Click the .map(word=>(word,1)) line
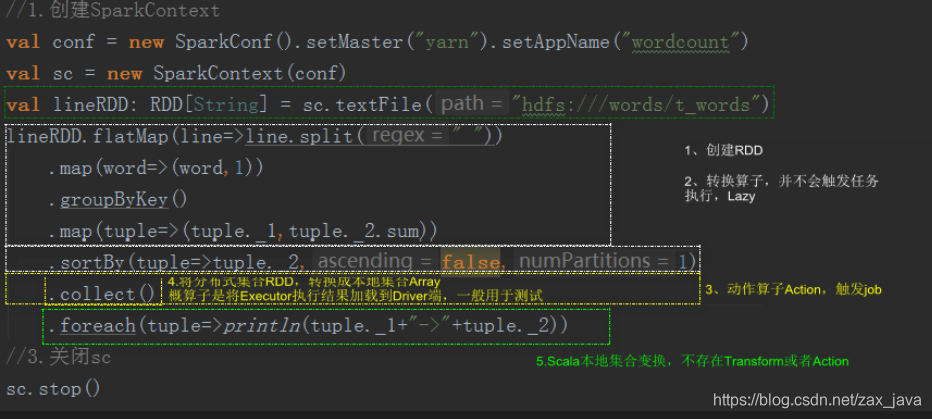932x419 pixels. 156,168
